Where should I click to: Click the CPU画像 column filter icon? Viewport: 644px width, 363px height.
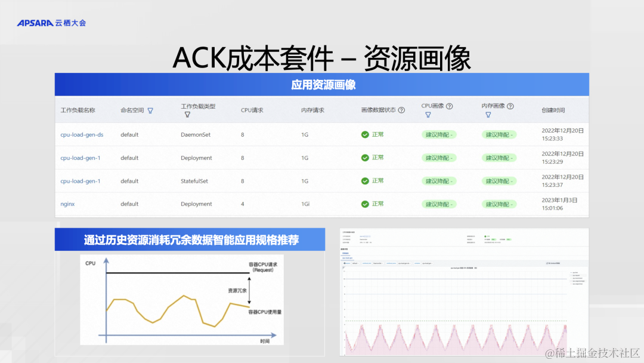428,115
